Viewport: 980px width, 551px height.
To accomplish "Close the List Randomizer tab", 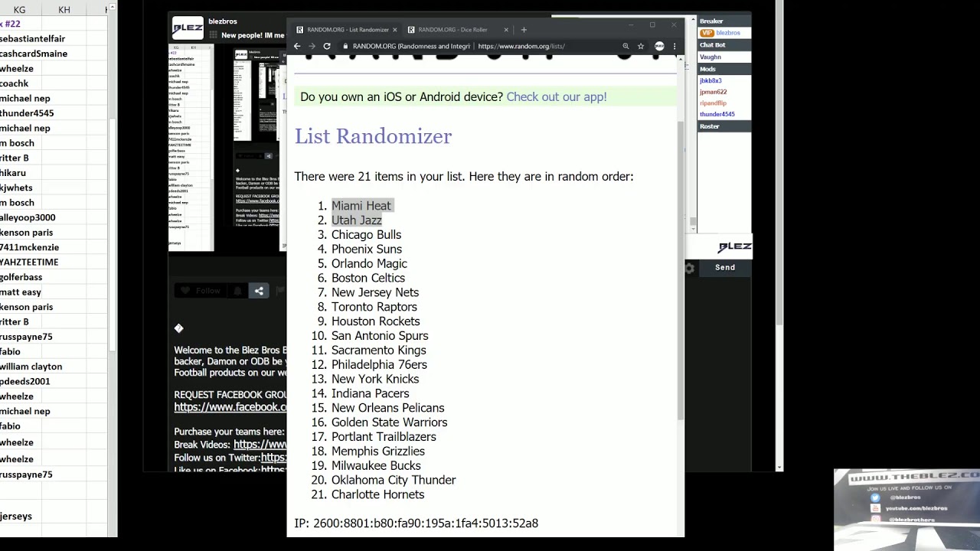I will [x=395, y=30].
